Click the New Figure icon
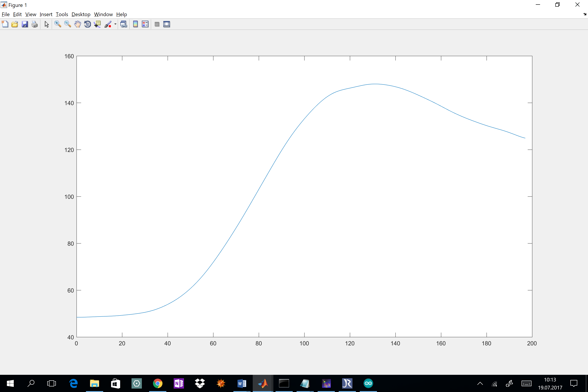 point(5,24)
